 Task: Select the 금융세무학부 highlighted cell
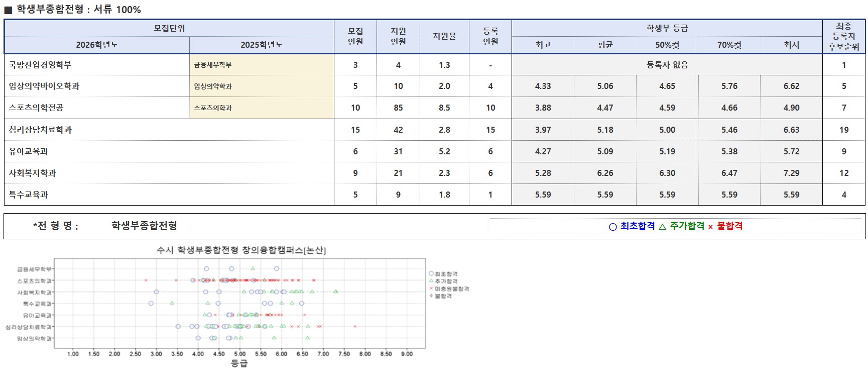pos(262,65)
